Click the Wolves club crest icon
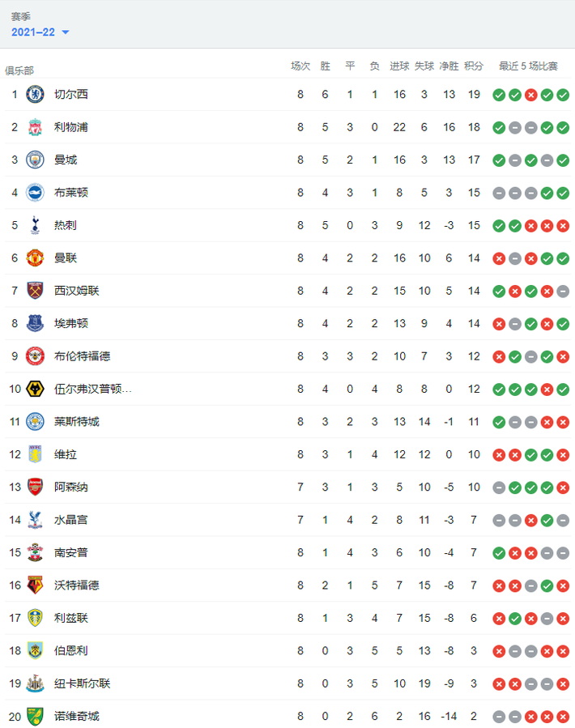575x728 pixels. tap(35, 389)
